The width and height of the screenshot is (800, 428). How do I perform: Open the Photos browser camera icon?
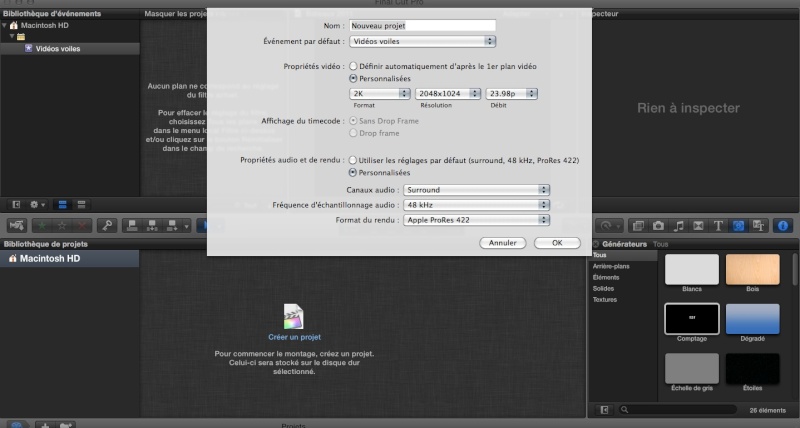(659, 226)
